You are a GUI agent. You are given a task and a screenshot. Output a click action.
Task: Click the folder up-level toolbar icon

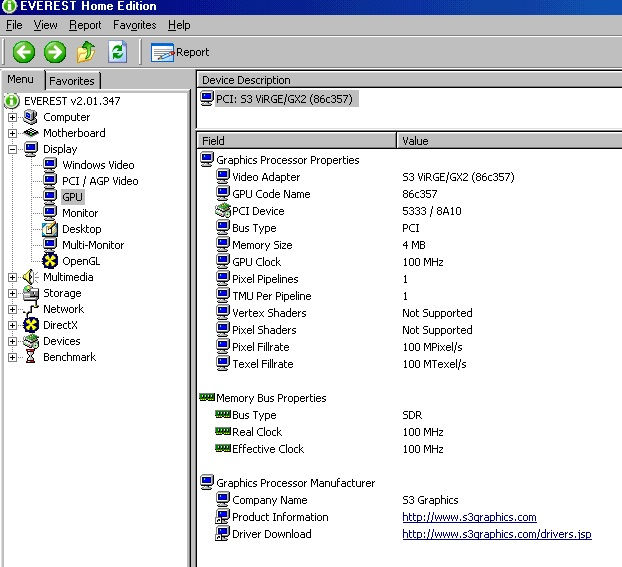point(86,52)
